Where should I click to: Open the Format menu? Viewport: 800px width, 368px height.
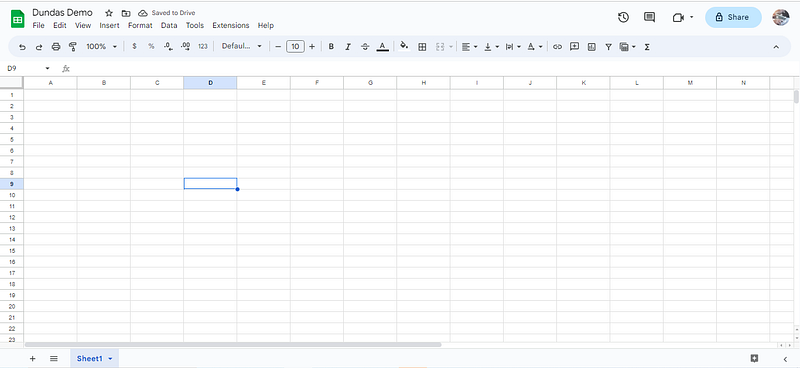coord(140,25)
